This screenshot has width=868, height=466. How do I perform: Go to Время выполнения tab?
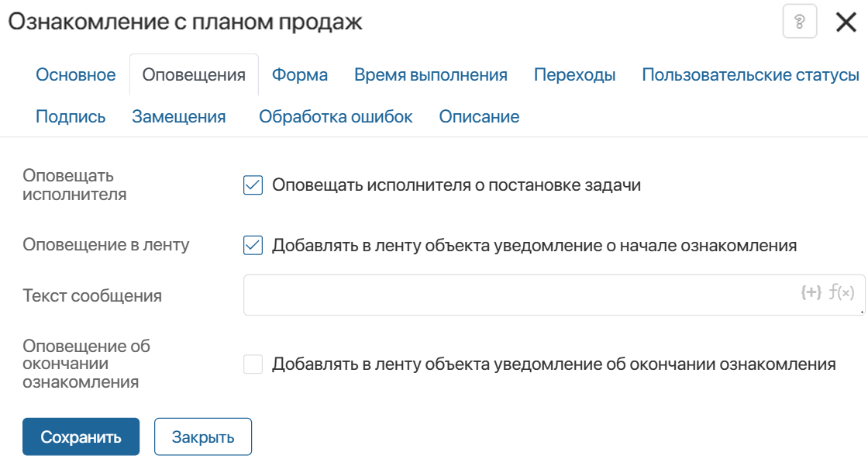pos(431,75)
